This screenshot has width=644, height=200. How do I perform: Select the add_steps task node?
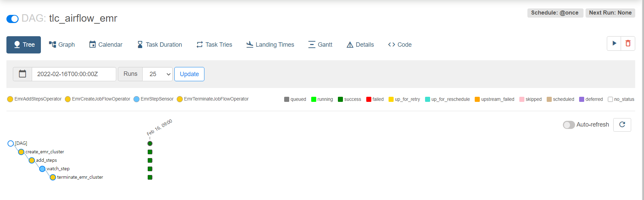[x=32, y=160]
